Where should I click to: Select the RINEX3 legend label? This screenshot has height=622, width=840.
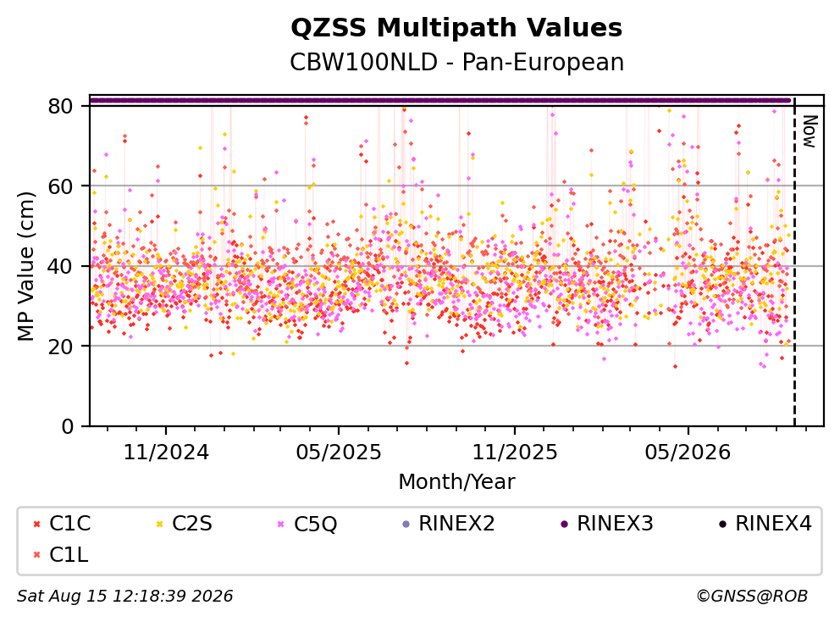point(615,524)
